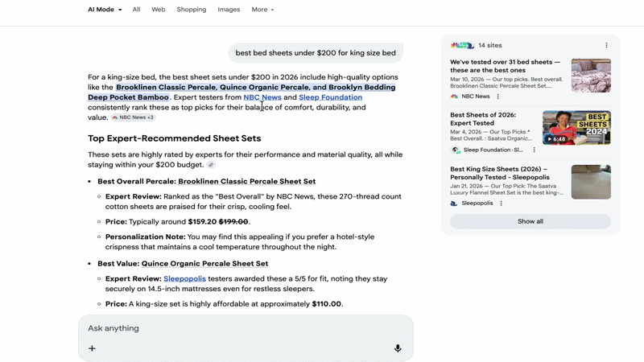Open Sleep Foundation result options menu

(x=534, y=150)
